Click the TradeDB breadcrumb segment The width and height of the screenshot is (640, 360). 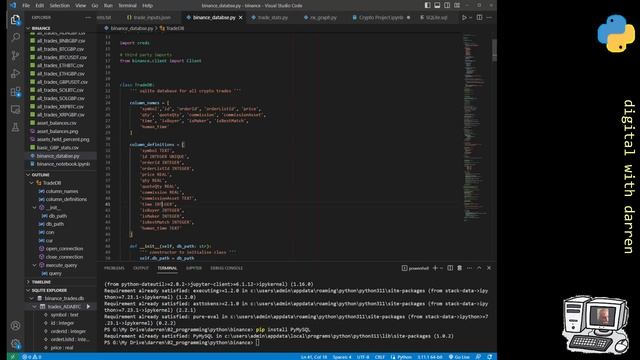pyautogui.click(x=172, y=28)
